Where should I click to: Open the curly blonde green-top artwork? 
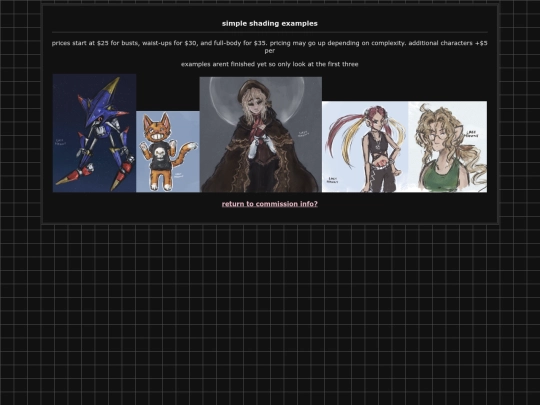click(x=448, y=147)
